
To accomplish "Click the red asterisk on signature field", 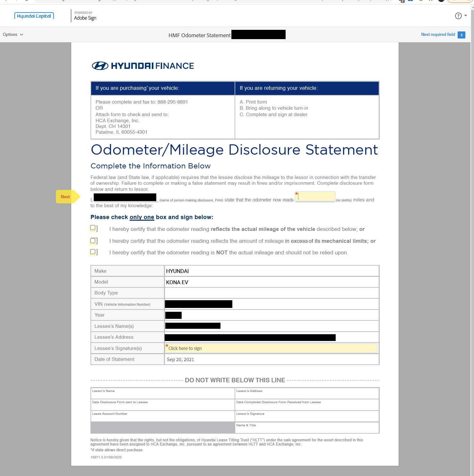I will pos(167,346).
